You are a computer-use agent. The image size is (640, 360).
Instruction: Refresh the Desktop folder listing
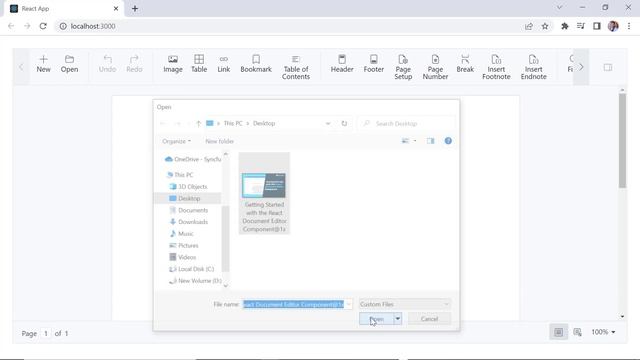344,123
